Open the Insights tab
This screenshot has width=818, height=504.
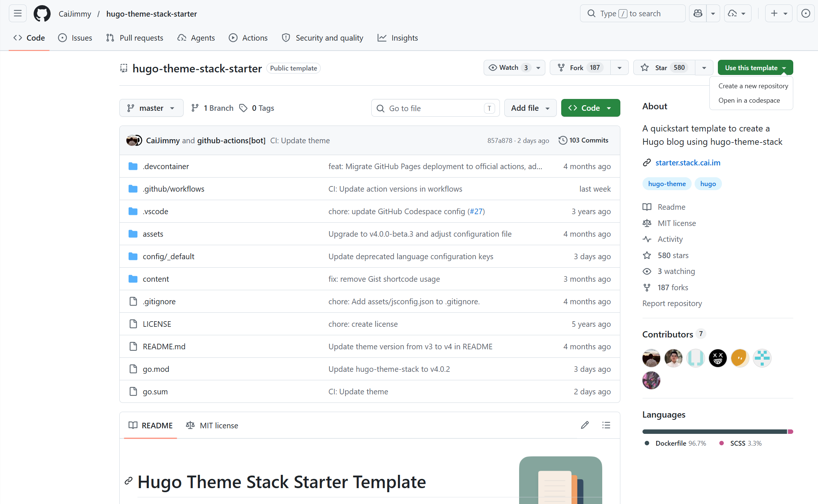(x=398, y=38)
